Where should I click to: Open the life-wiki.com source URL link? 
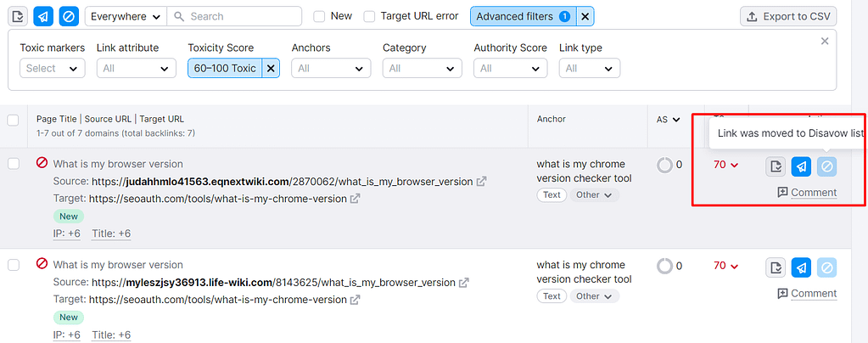273,283
